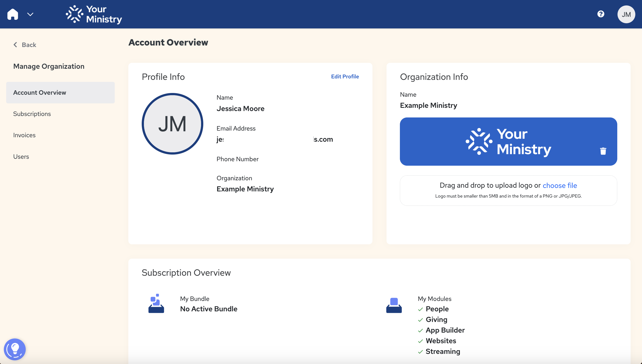Click the home icon in header
The height and width of the screenshot is (364, 642).
(x=13, y=14)
